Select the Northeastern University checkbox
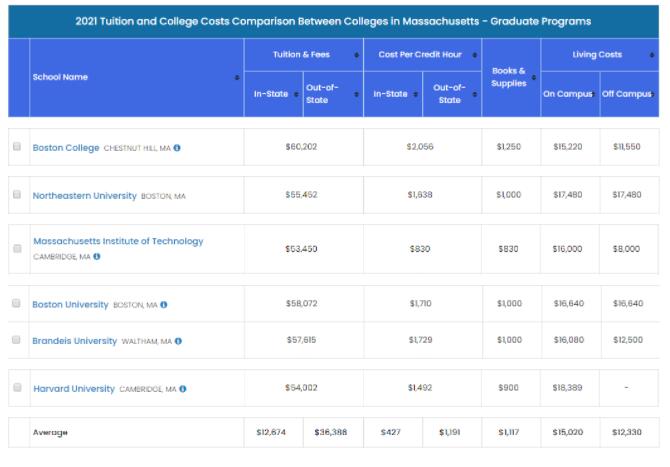This screenshot has width=670, height=467. [17, 195]
